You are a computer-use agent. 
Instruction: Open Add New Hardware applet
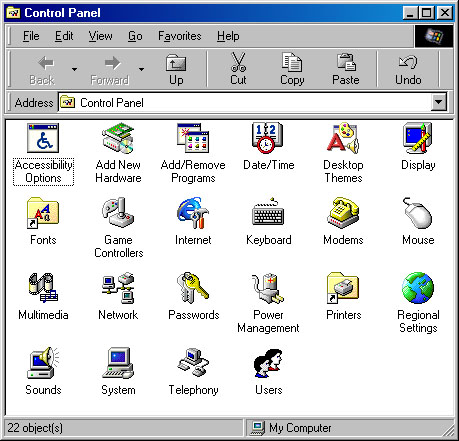coord(118,138)
